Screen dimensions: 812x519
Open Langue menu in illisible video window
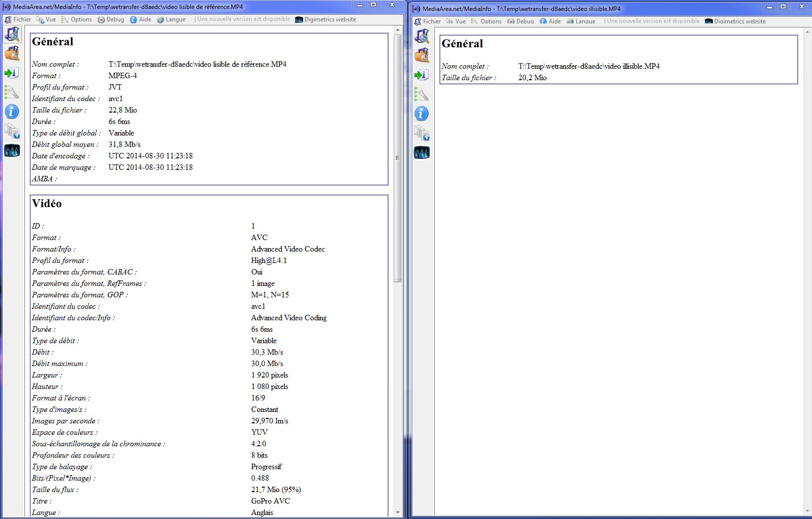point(581,21)
